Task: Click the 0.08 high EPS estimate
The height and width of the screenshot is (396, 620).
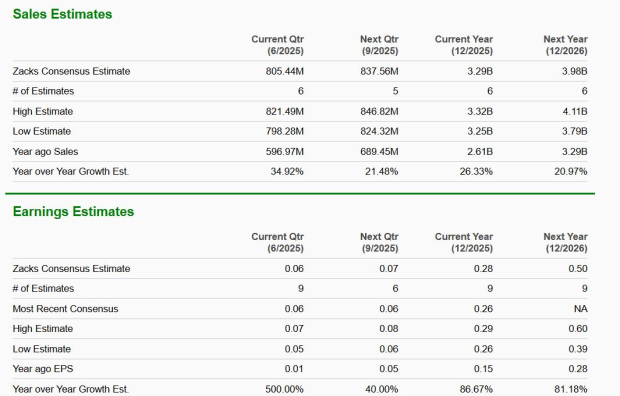Action: (389, 329)
